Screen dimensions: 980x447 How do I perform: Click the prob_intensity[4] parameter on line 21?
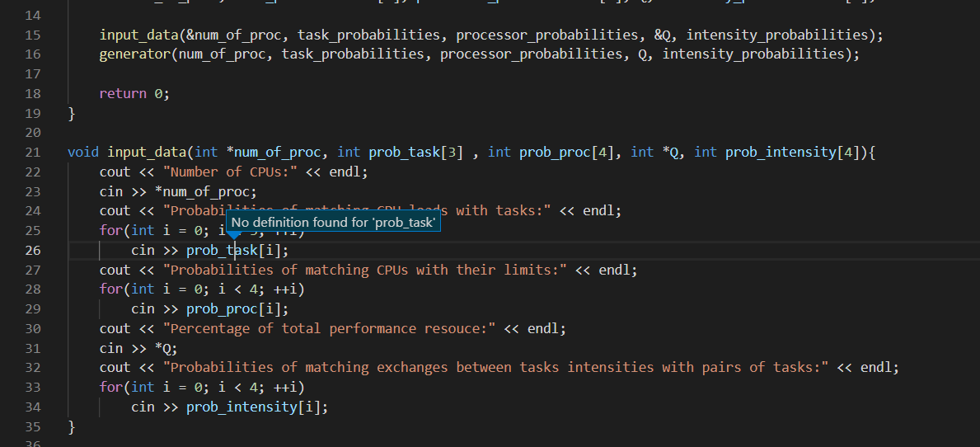pyautogui.click(x=793, y=152)
